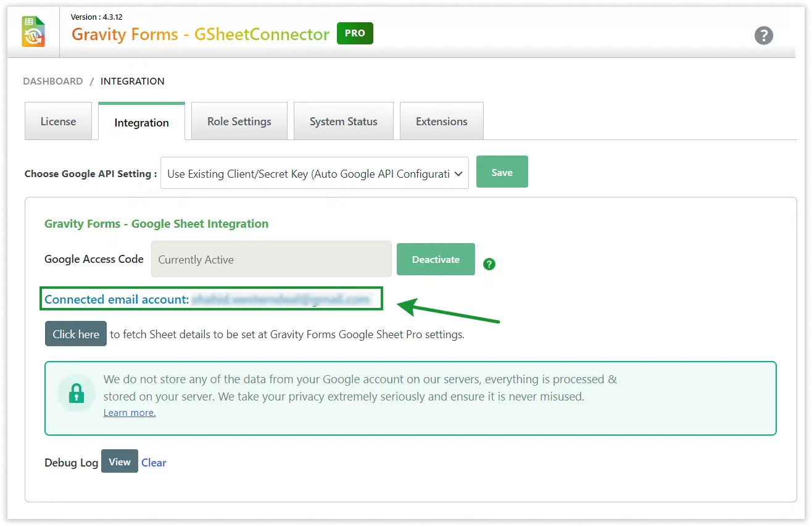Open the help question mark icon in header
Screen dimensions: 812x527
tap(764, 35)
